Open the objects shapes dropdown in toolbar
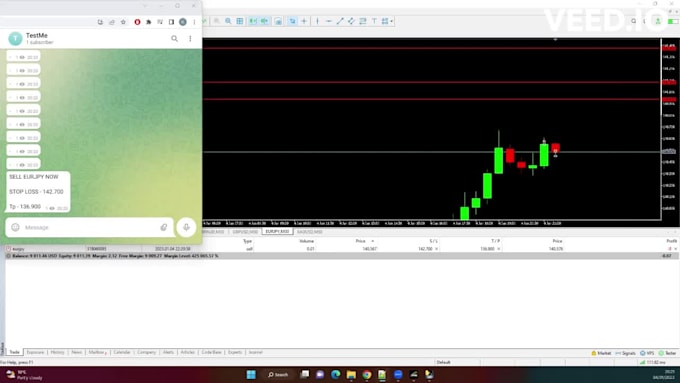This screenshot has height=383, width=680. [x=387, y=21]
